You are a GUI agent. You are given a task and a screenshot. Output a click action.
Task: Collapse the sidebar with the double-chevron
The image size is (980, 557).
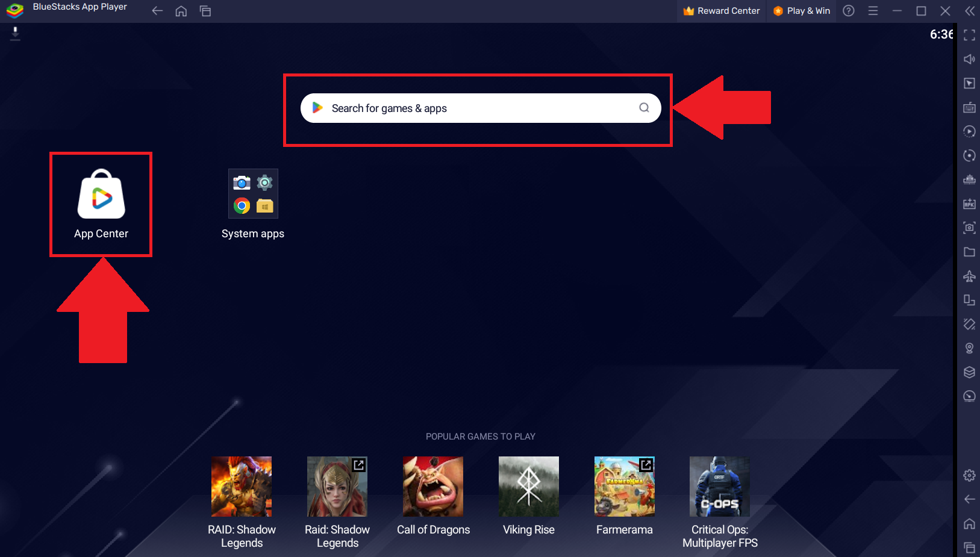[x=970, y=10]
